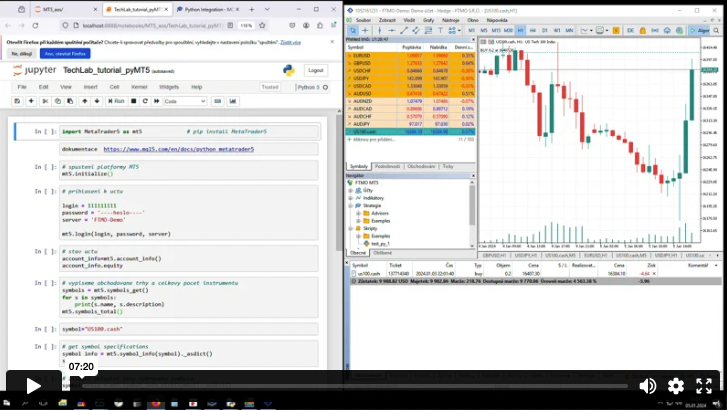Viewport: 727px width, 411px height.
Task: Switch chart to the W1 timeframe
Action: (556, 30)
